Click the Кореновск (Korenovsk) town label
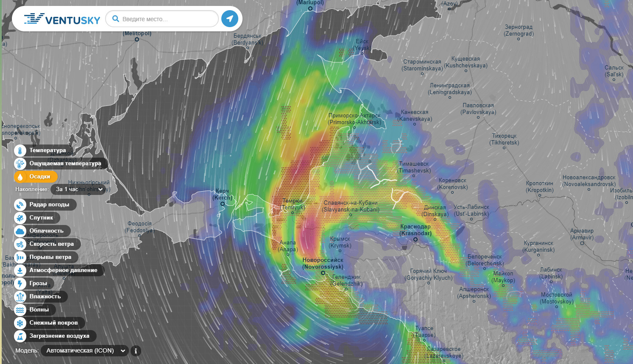Viewport: 633px width, 364px height. [x=453, y=183]
